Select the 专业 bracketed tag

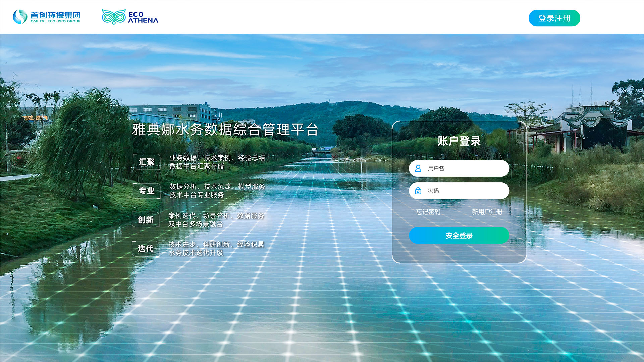[147, 191]
